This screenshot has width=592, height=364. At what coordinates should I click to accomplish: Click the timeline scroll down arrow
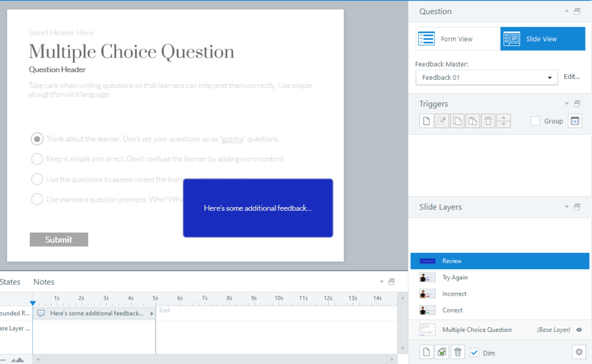coord(402,349)
